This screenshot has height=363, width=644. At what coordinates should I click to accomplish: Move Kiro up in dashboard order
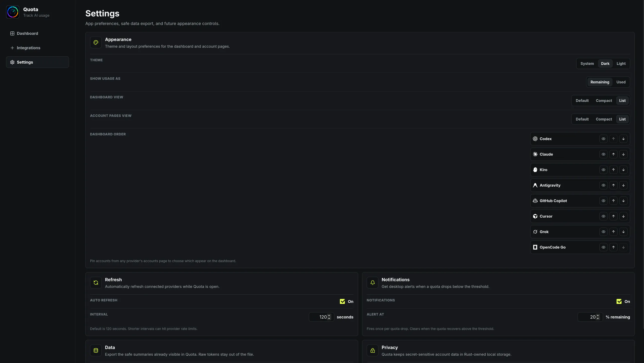[x=613, y=170]
